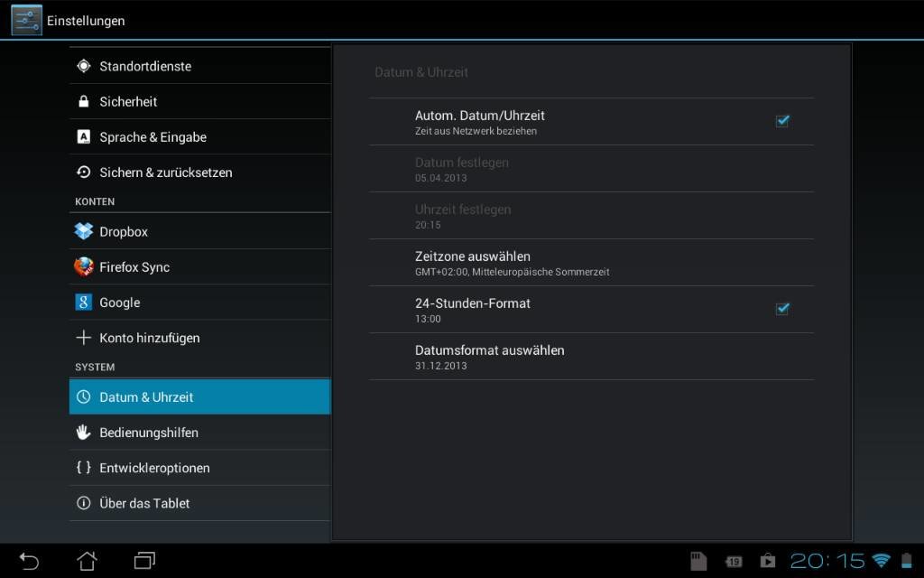The height and width of the screenshot is (578, 924).
Task: Click the clock icon of Datum & Uhrzeit
Action: coord(84,397)
